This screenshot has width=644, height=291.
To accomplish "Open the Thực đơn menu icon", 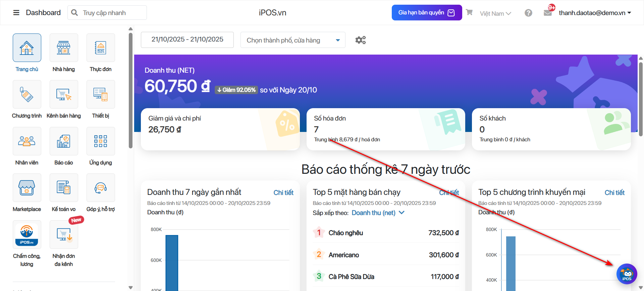I will click(x=101, y=48).
